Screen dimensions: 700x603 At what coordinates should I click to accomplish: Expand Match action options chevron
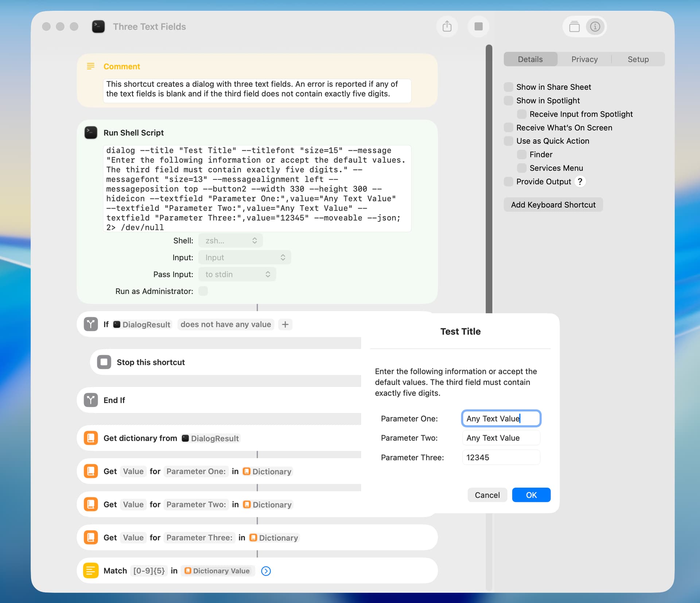266,571
